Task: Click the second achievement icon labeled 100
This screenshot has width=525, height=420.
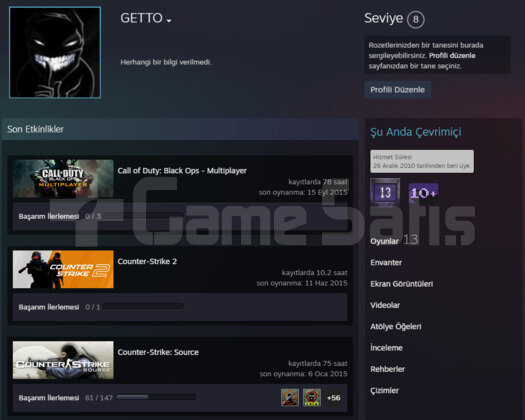Action: (x=312, y=398)
